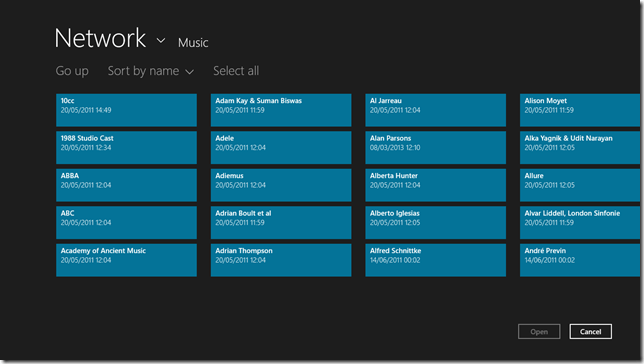This screenshot has height=364, width=644.
Task: Select the Alan Parsons folder
Action: (436, 147)
